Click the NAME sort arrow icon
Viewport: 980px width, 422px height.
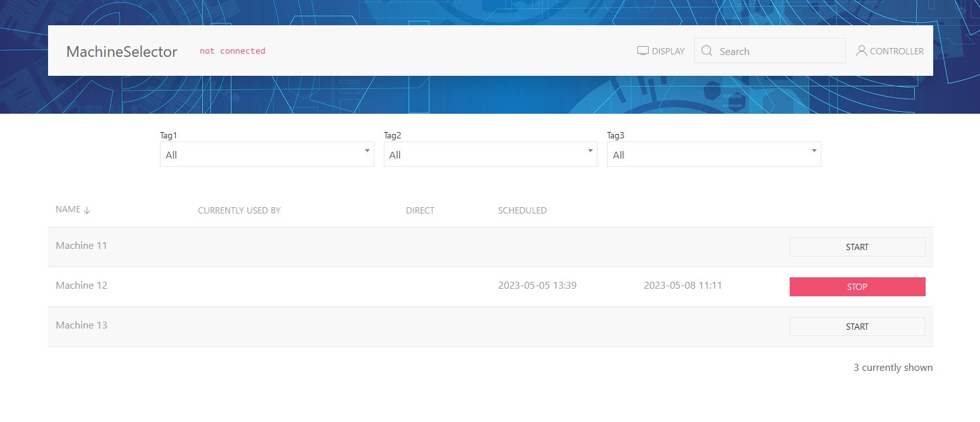tap(87, 210)
